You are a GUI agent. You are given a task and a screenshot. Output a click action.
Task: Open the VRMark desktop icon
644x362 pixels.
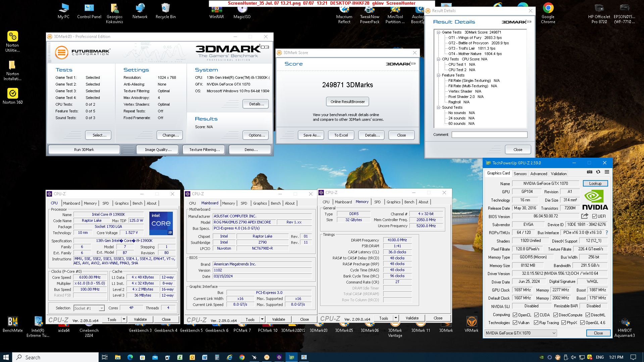[x=472, y=324]
